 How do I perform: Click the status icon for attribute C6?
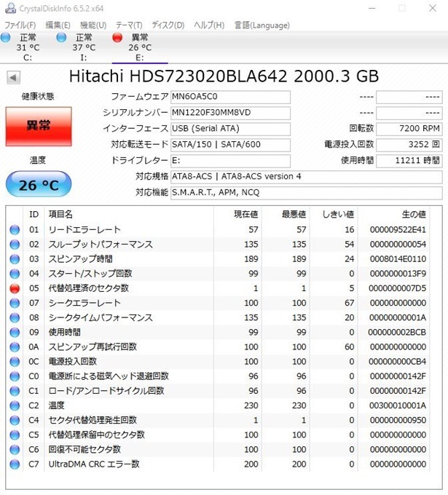[15, 450]
